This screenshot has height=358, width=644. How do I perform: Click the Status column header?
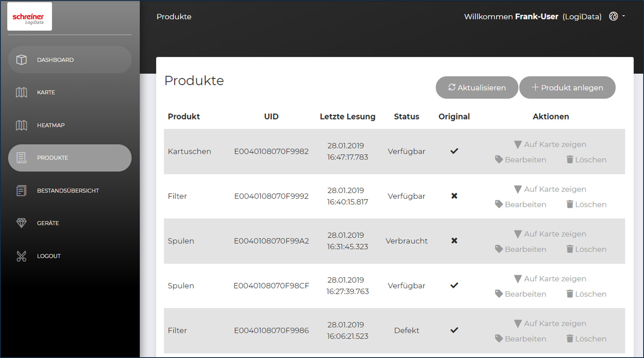coord(406,117)
